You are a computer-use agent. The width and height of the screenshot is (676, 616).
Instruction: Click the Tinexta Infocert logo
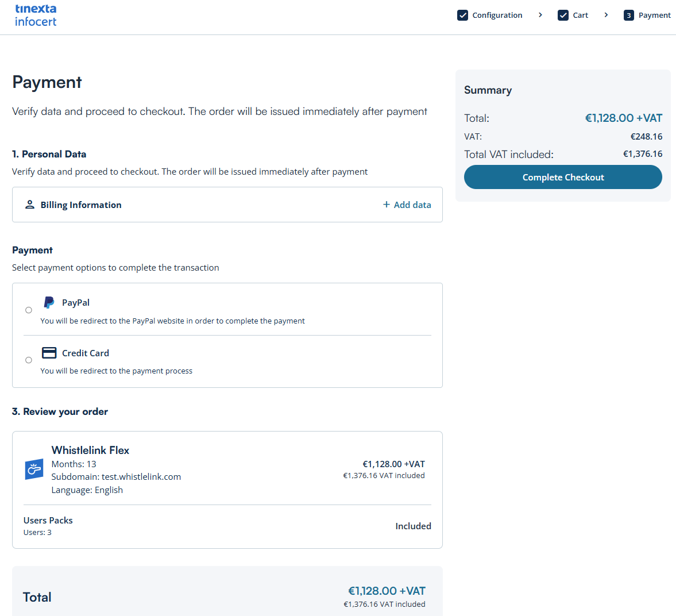point(36,16)
